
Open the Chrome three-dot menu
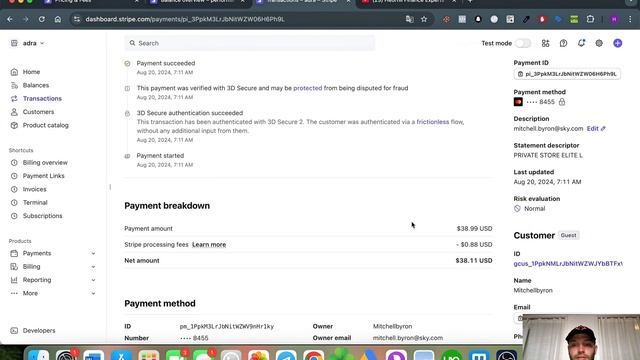click(x=630, y=19)
